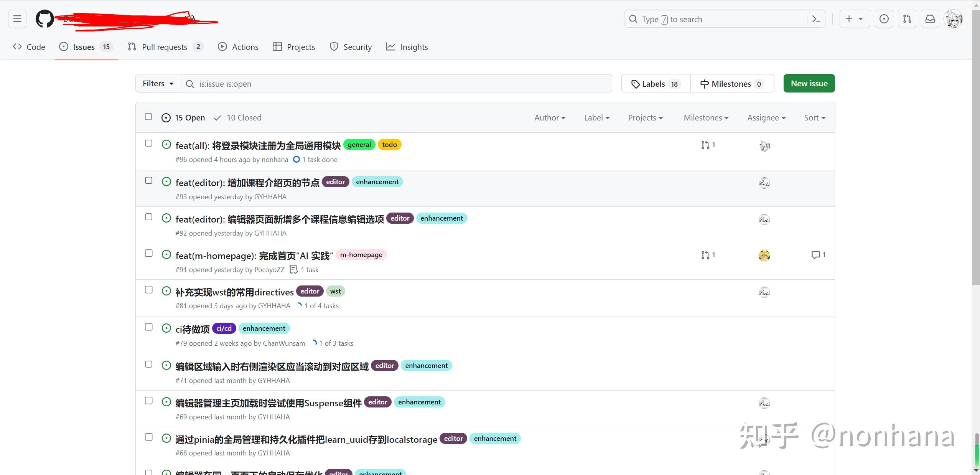This screenshot has width=980, height=475.
Task: Click the pull requests icon in the header
Action: [x=907, y=18]
